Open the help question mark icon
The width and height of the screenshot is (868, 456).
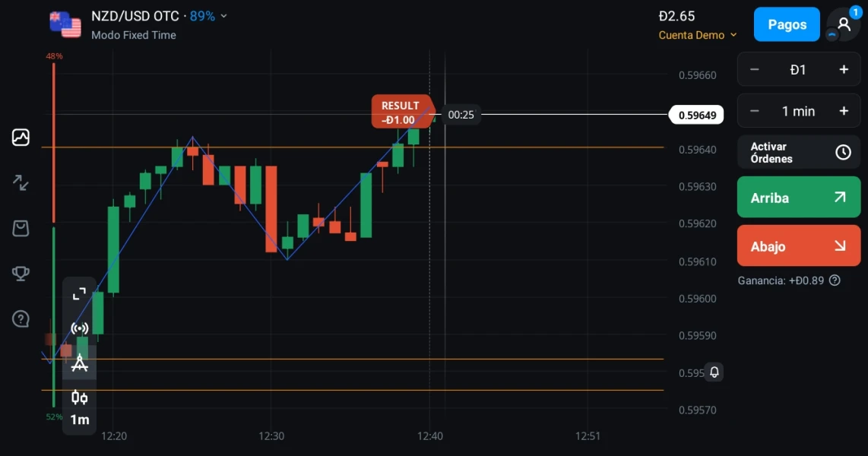21,318
